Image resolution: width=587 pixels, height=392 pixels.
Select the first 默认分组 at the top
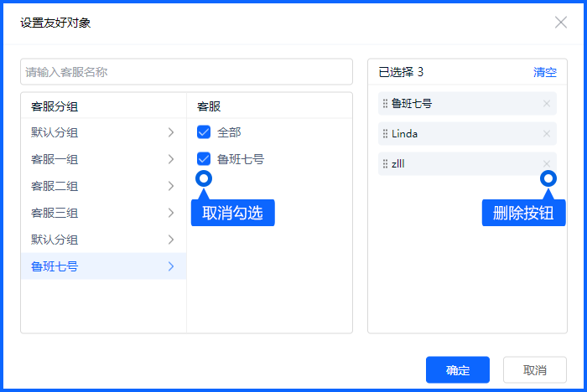tap(55, 132)
